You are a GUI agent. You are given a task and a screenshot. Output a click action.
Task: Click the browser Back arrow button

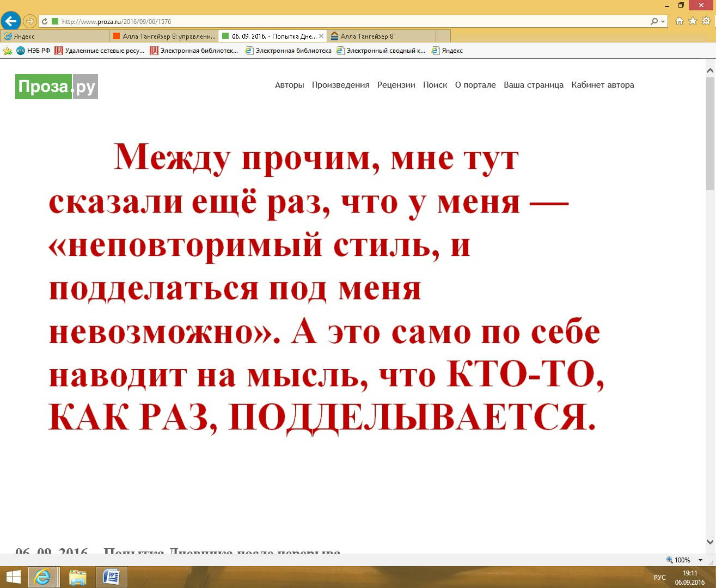10,22
